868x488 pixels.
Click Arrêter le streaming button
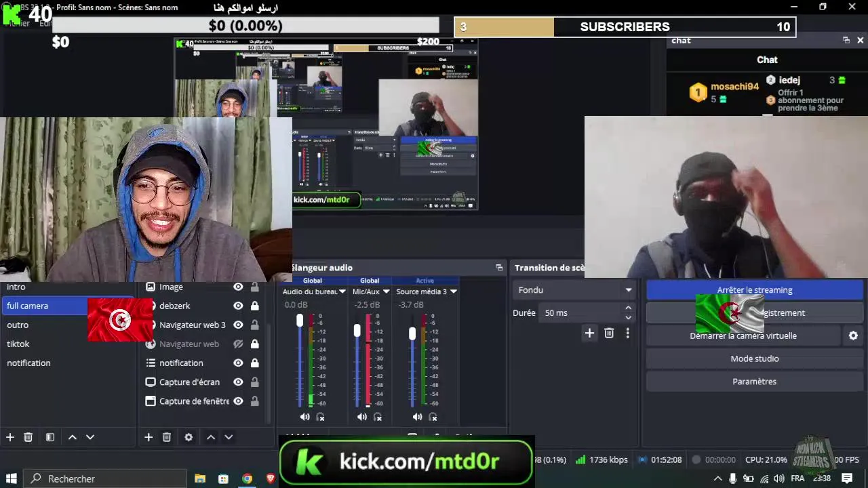coord(754,290)
